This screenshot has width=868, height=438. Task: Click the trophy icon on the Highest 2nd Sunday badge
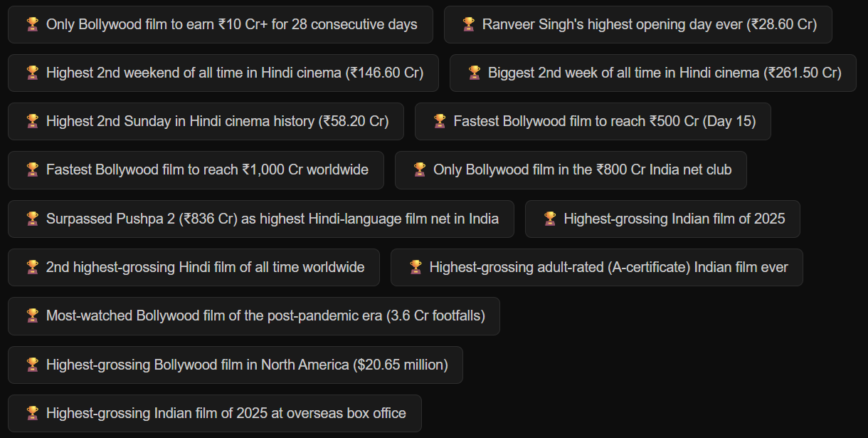click(x=32, y=121)
